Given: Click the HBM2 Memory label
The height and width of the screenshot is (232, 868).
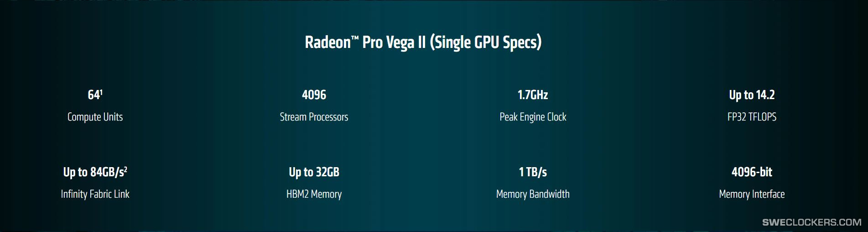Looking at the screenshot, I should point(314,194).
